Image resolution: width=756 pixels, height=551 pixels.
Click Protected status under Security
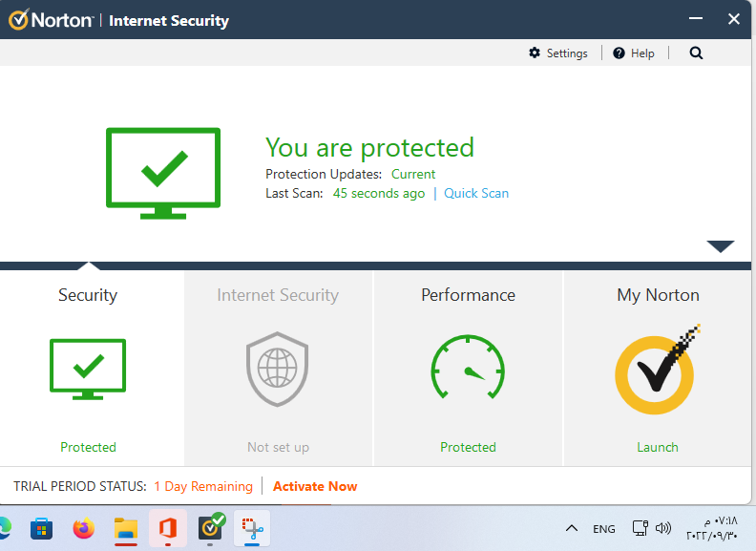pos(88,447)
